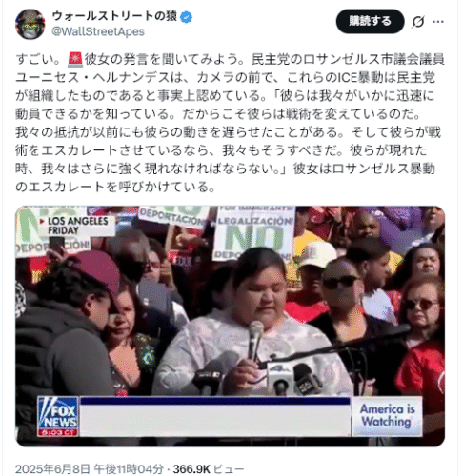This screenshot has height=476, width=463.
Task: Click the green NO LEGALIZACIÓN protest sign
Action: tap(255, 232)
